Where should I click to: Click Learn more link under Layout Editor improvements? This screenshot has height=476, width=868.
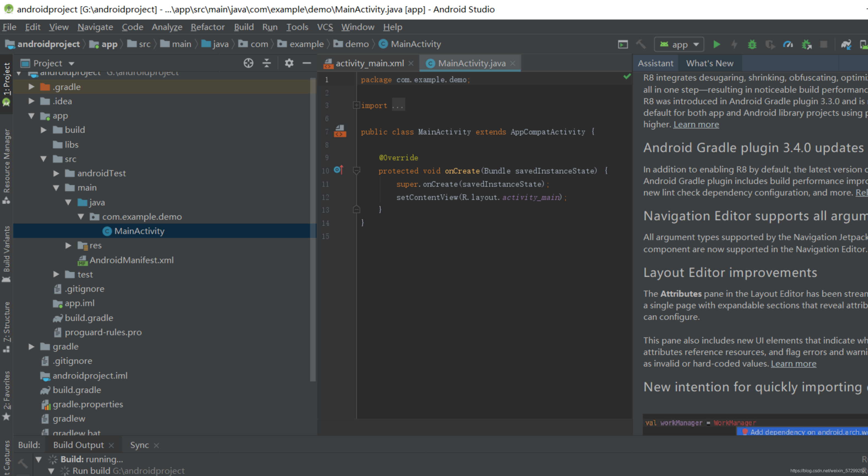point(793,364)
